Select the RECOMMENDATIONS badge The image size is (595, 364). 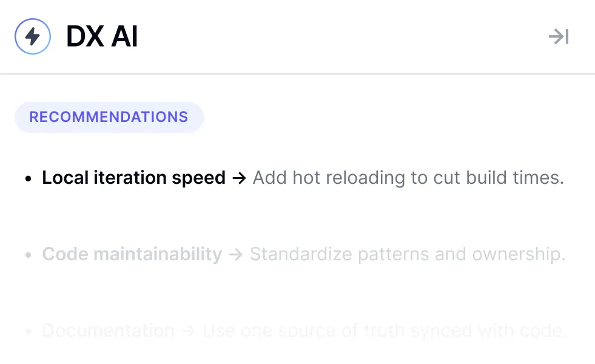click(109, 117)
